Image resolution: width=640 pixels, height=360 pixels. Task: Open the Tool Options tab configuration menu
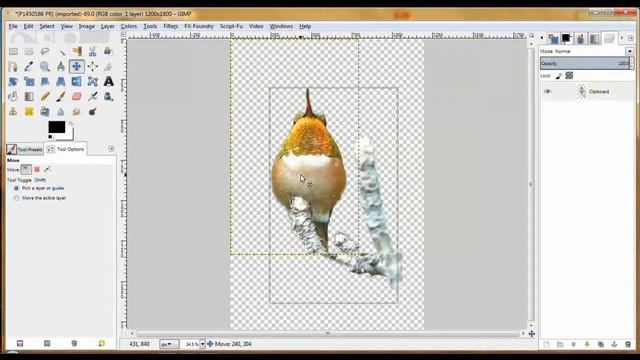111,149
